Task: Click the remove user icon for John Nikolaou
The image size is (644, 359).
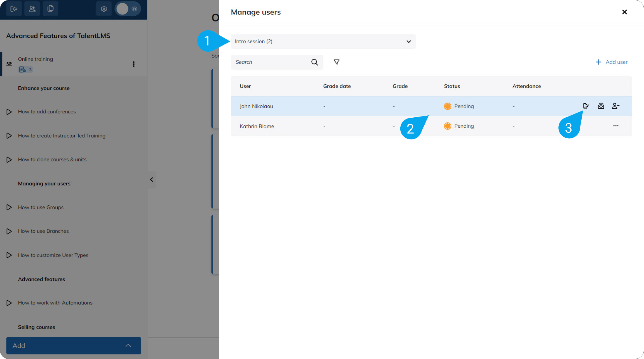Action: coord(615,106)
